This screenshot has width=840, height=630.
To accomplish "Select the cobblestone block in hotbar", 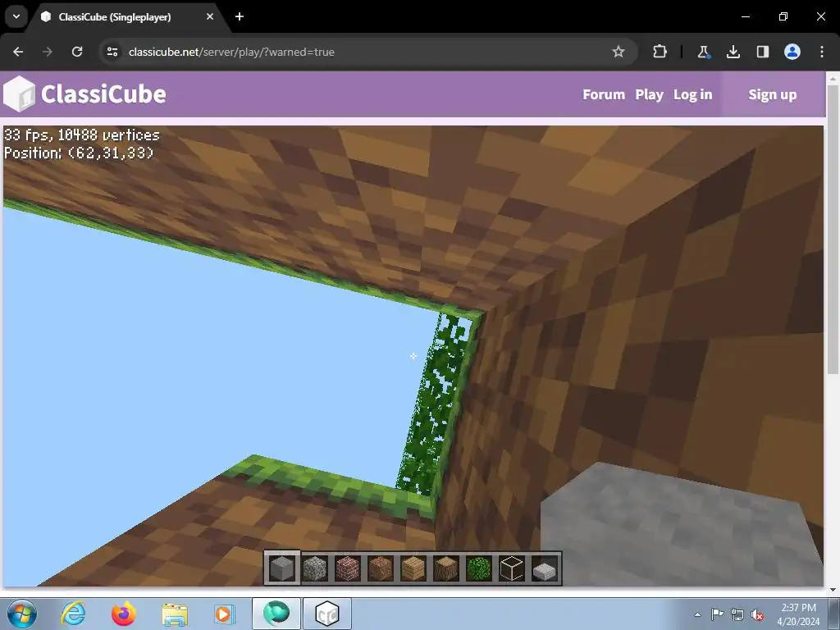I will [315, 568].
